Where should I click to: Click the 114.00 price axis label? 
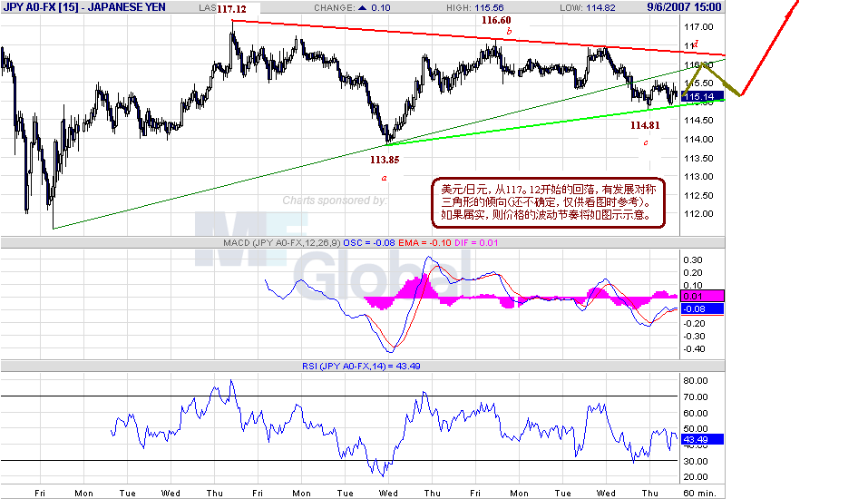698,139
